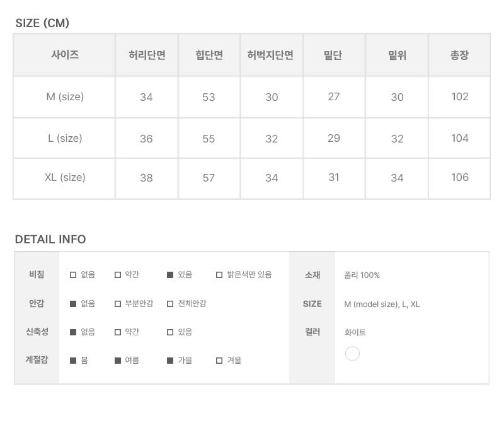The height and width of the screenshot is (423, 504).
Task: Click the 폴리 100% material text
Action: [362, 275]
